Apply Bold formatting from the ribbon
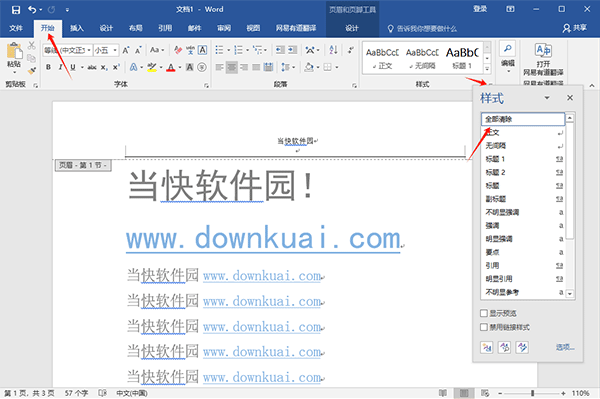The height and width of the screenshot is (399, 600). [x=48, y=67]
